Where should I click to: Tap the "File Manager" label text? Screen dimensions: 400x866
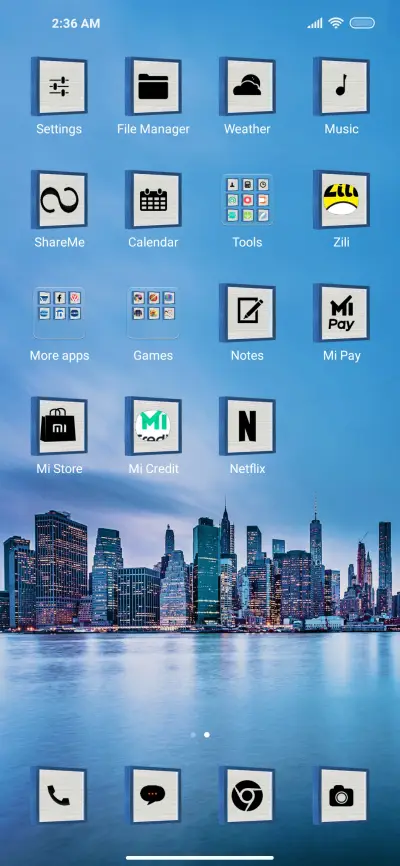click(153, 129)
